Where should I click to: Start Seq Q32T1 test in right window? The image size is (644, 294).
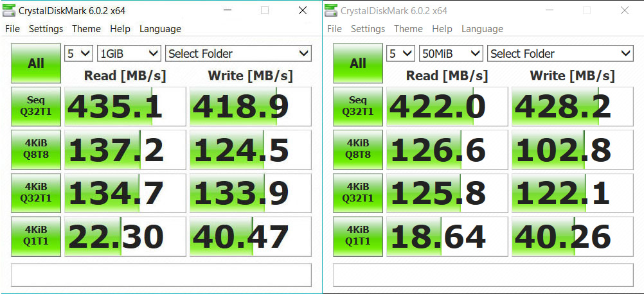coord(358,106)
